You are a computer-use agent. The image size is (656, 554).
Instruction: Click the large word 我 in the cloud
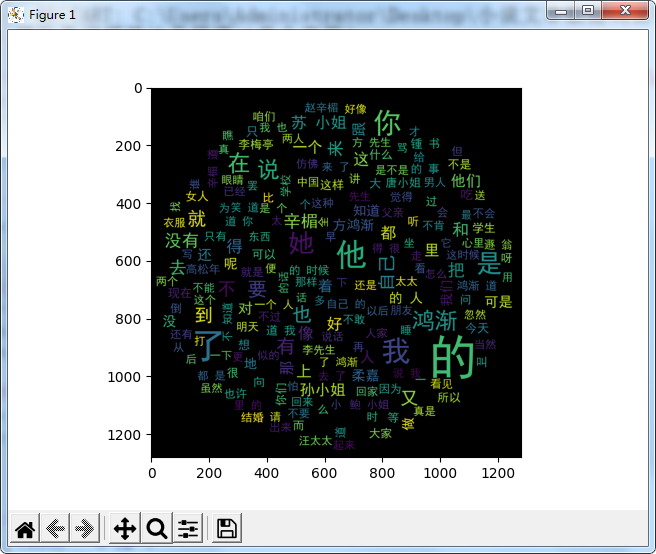[x=395, y=351]
